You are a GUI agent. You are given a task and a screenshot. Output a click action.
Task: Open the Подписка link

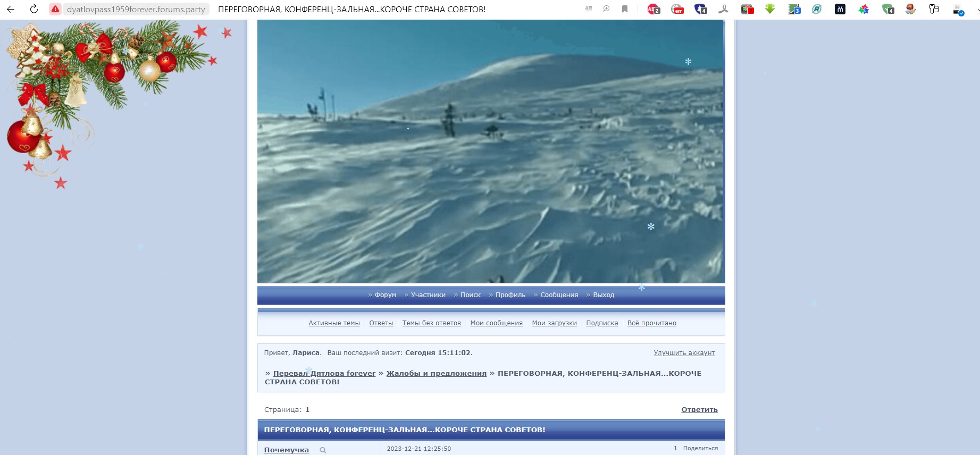[602, 323]
